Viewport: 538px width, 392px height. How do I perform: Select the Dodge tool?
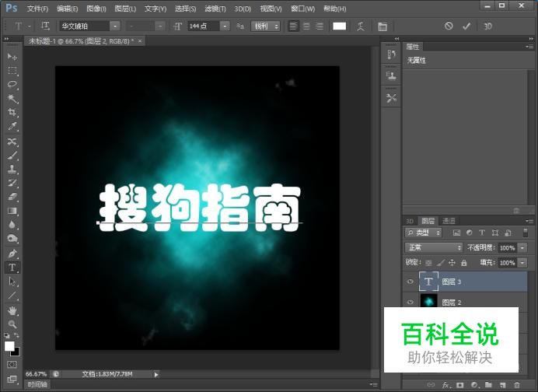pyautogui.click(x=12, y=238)
